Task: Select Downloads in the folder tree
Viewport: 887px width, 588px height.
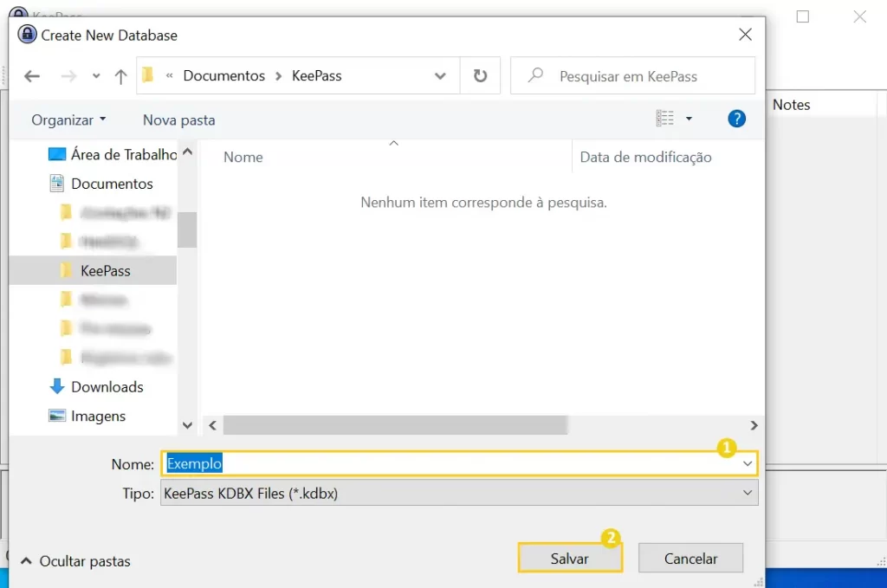Action: click(x=107, y=387)
